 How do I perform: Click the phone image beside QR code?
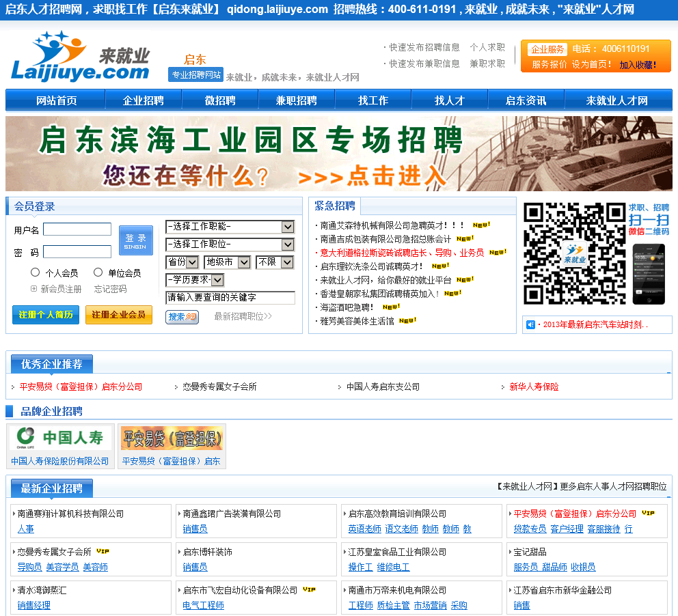point(649,275)
